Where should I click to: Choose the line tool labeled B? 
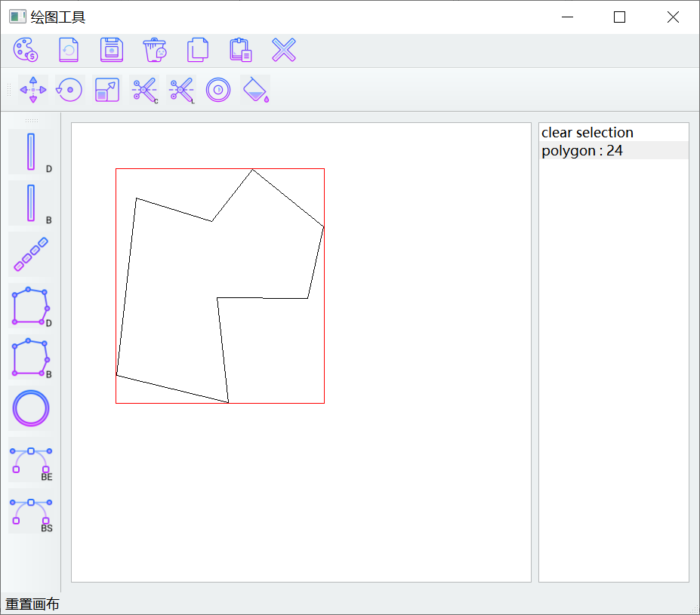click(31, 203)
